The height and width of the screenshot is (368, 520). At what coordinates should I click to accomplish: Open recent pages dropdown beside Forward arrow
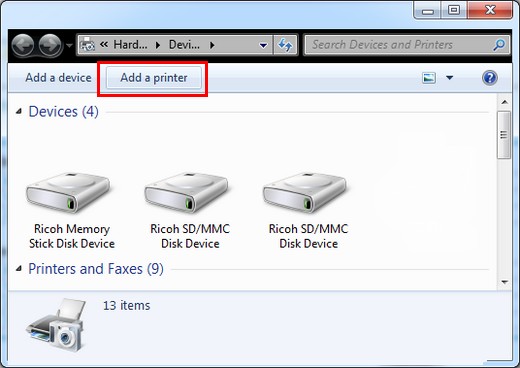[x=69, y=45]
